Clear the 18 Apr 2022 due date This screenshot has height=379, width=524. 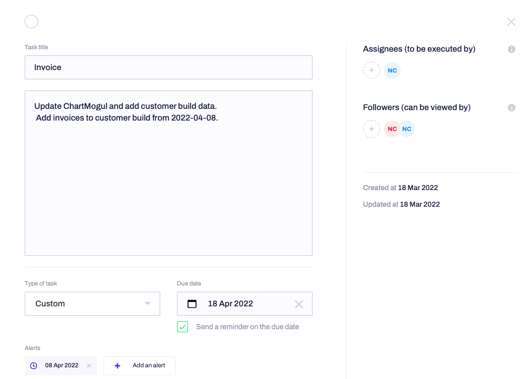299,304
